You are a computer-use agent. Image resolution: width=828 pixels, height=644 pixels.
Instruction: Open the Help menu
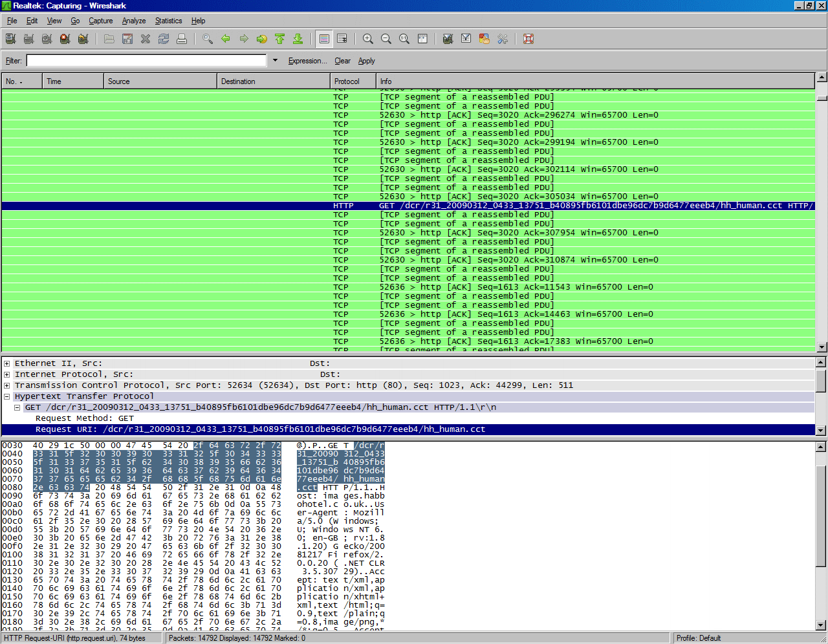(x=199, y=21)
